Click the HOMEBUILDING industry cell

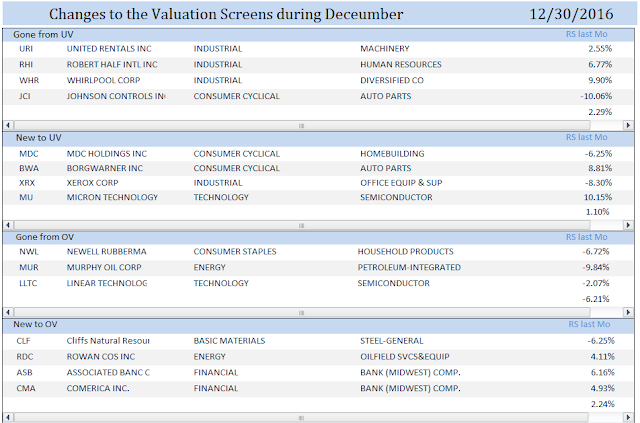pyautogui.click(x=392, y=154)
